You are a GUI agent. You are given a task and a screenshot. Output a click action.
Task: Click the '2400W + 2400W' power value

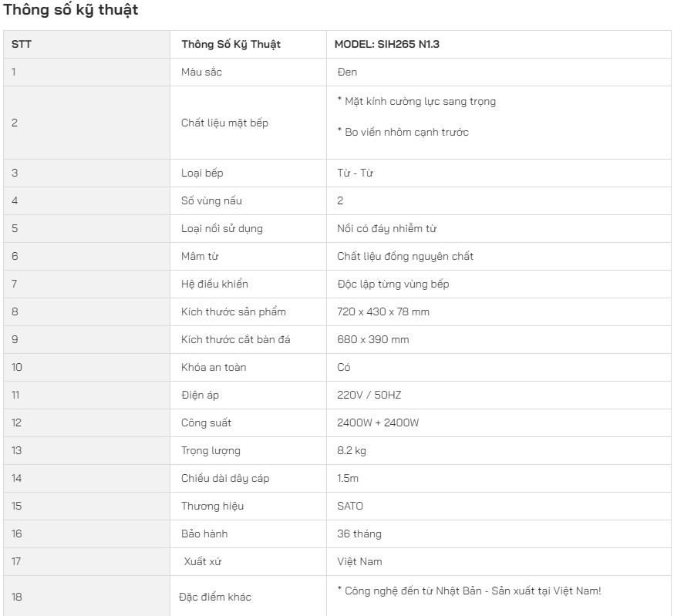(378, 422)
